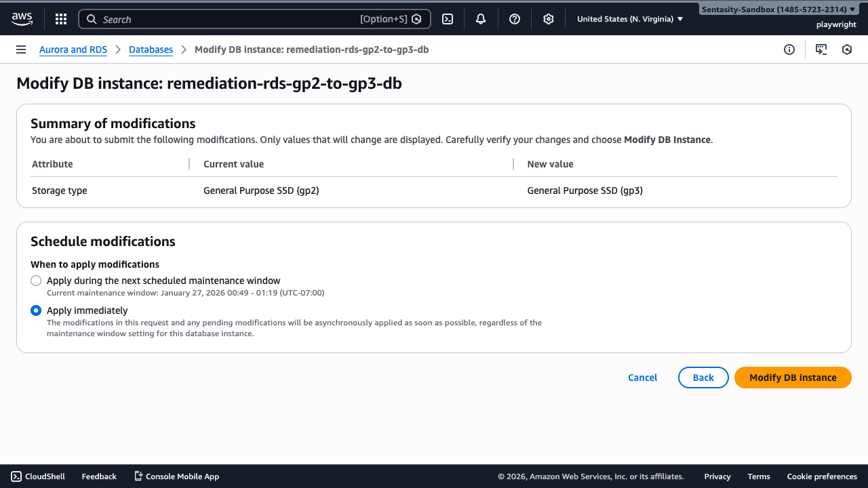Open the services grid menu icon
The width and height of the screenshot is (868, 488).
(61, 19)
